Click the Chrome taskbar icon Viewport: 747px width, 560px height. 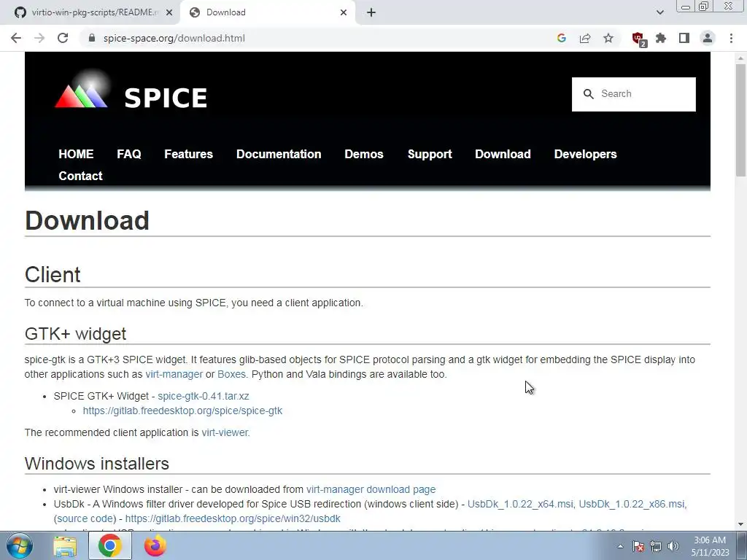pyautogui.click(x=109, y=545)
